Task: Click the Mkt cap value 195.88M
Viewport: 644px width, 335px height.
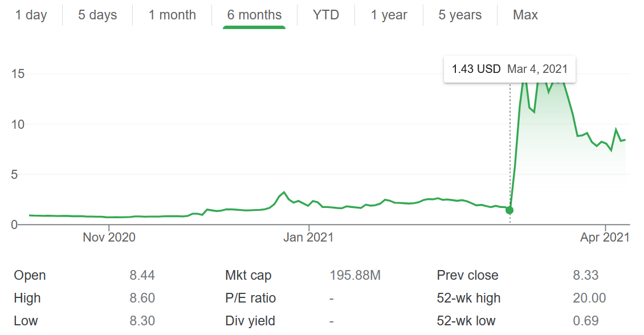Action: (x=355, y=276)
